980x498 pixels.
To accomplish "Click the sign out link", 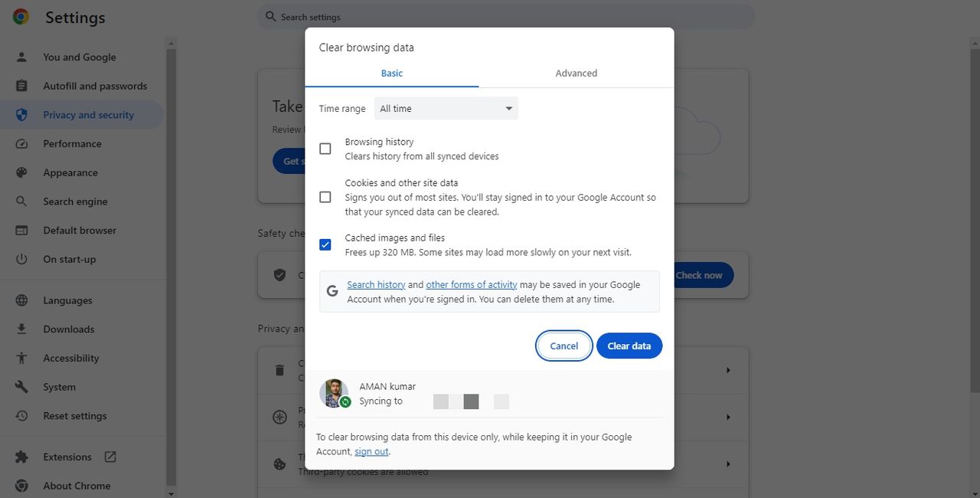I will tap(371, 452).
